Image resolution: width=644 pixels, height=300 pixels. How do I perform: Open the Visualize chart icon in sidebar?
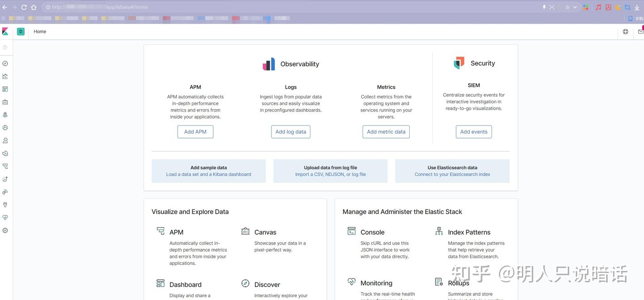tap(5, 76)
